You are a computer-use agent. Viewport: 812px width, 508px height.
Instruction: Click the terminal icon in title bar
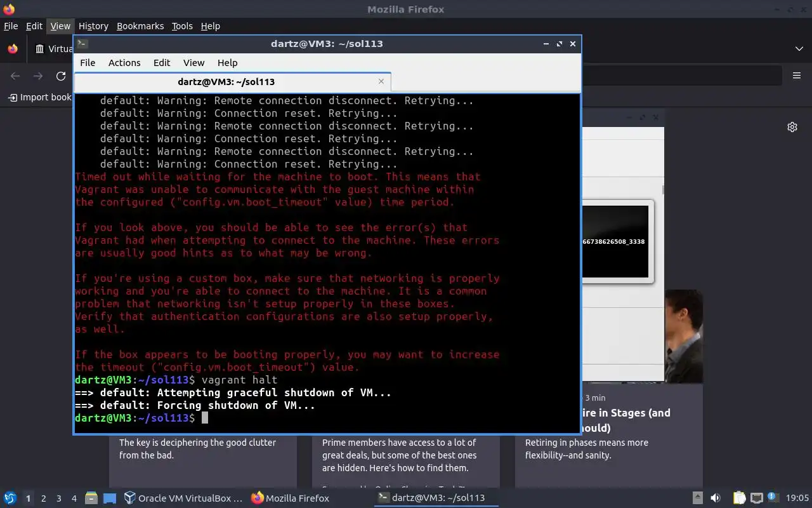pyautogui.click(x=83, y=44)
